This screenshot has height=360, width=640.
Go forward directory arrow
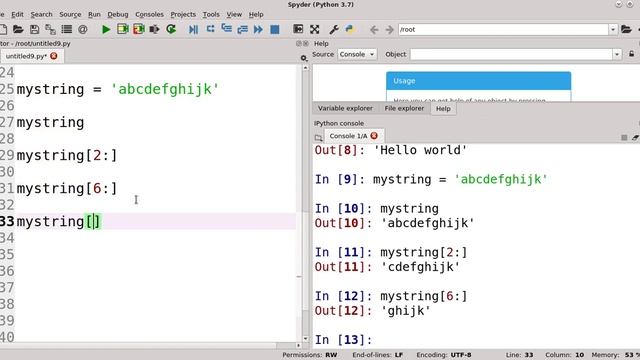[389, 29]
